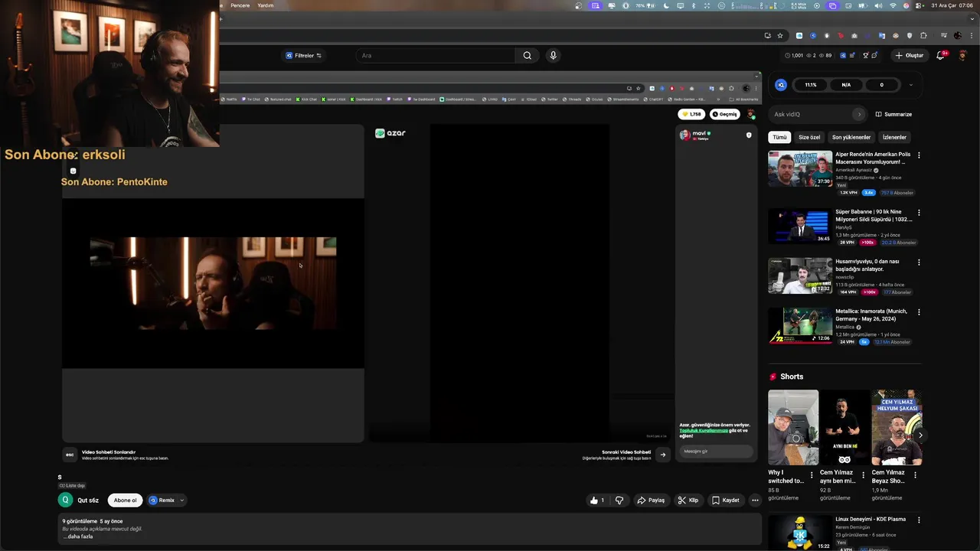Select the İzlenenler filter chip
980x551 pixels.
tap(894, 137)
